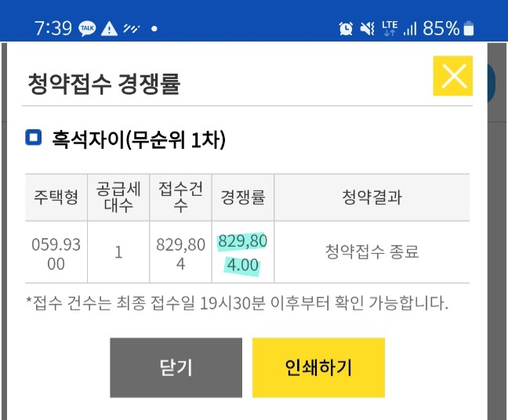Tap the warning triangle notification icon
The height and width of the screenshot is (420, 508).
coord(109,28)
